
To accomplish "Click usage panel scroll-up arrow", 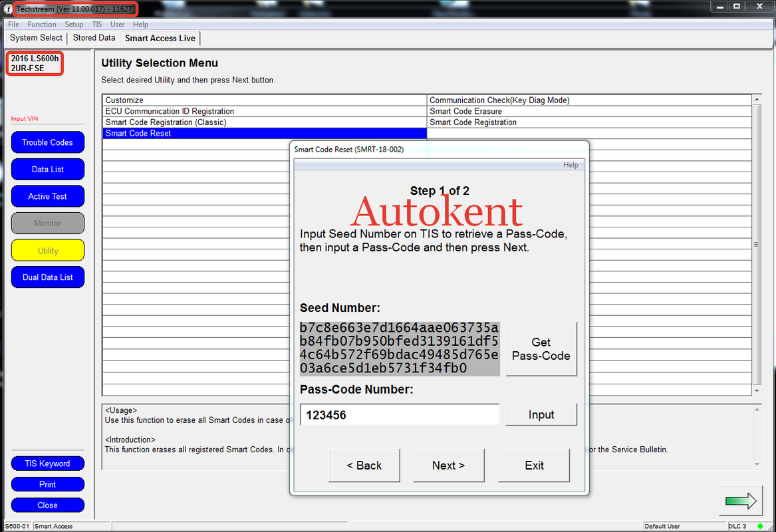I will 757,410.
